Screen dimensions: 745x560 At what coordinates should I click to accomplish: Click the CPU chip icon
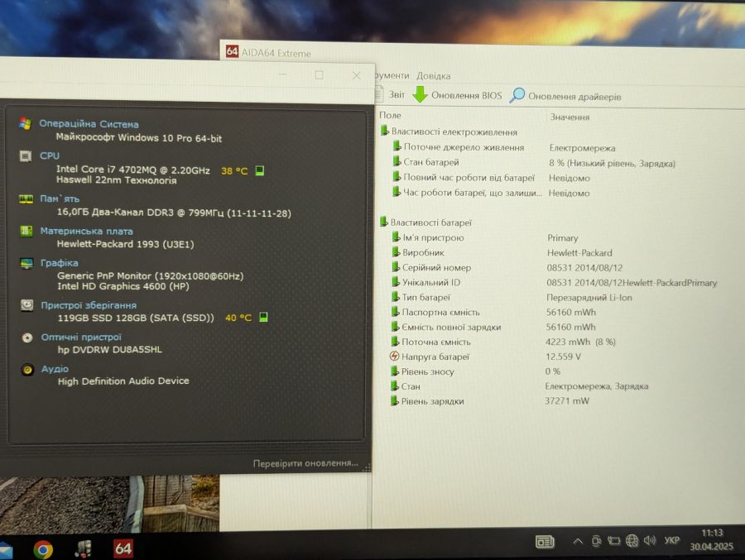point(26,156)
